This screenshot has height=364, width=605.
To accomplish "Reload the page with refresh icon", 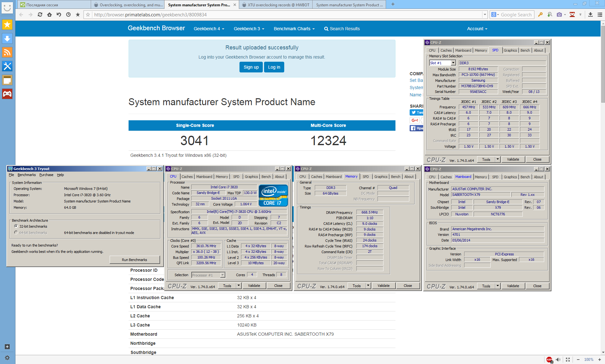I will click(40, 14).
